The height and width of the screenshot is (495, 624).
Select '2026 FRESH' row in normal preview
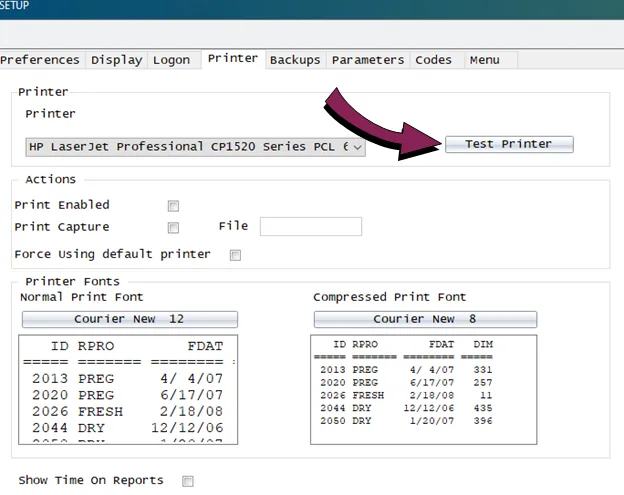pos(127,411)
